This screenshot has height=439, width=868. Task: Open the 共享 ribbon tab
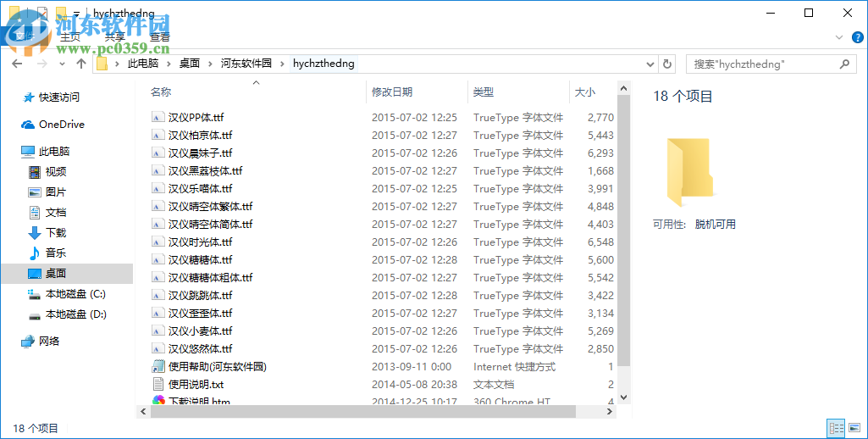point(115,37)
